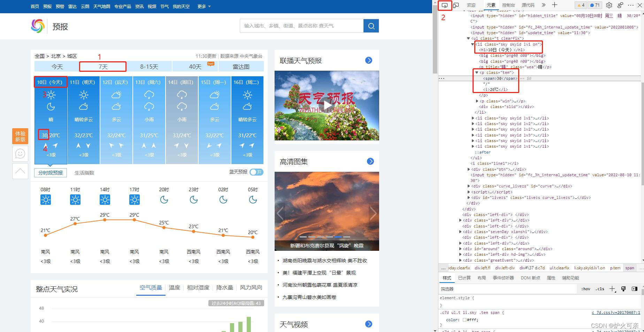This screenshot has width=644, height=332.
Task: Click the DevTools feedback person icon
Action: coord(620,5)
